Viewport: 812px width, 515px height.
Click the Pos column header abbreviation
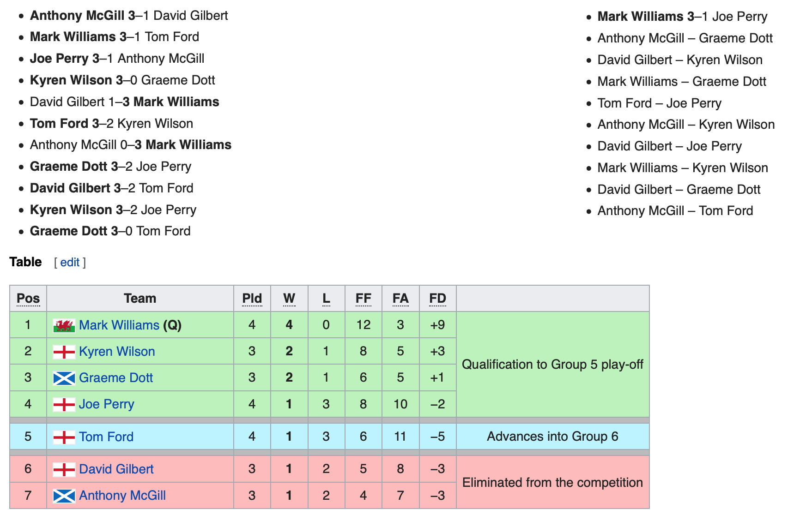[28, 299]
